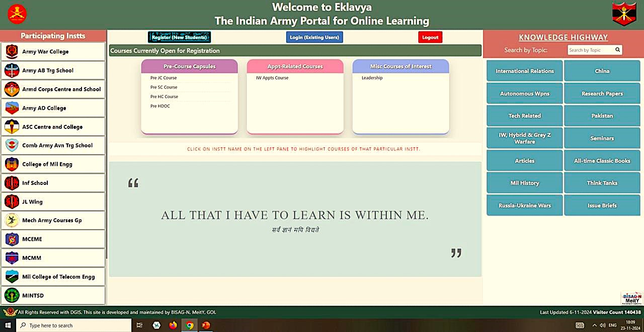Click the red Logout button
644x332 pixels.
click(x=430, y=37)
